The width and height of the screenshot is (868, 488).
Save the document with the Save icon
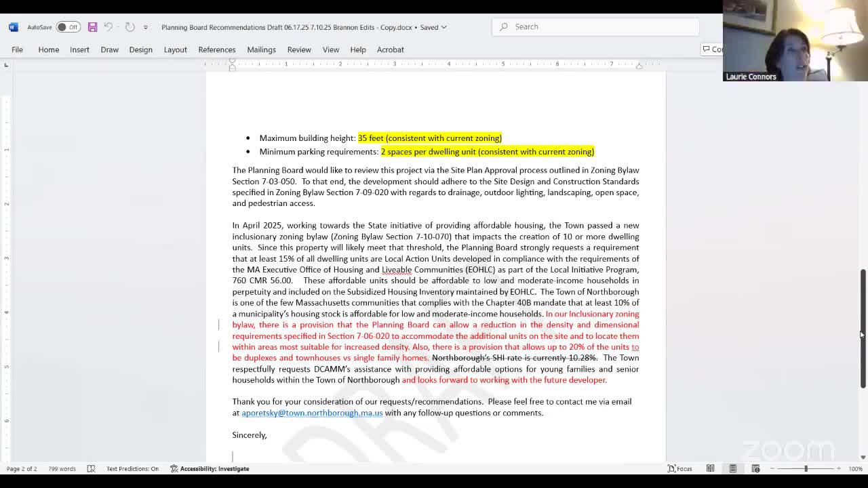[x=92, y=27]
